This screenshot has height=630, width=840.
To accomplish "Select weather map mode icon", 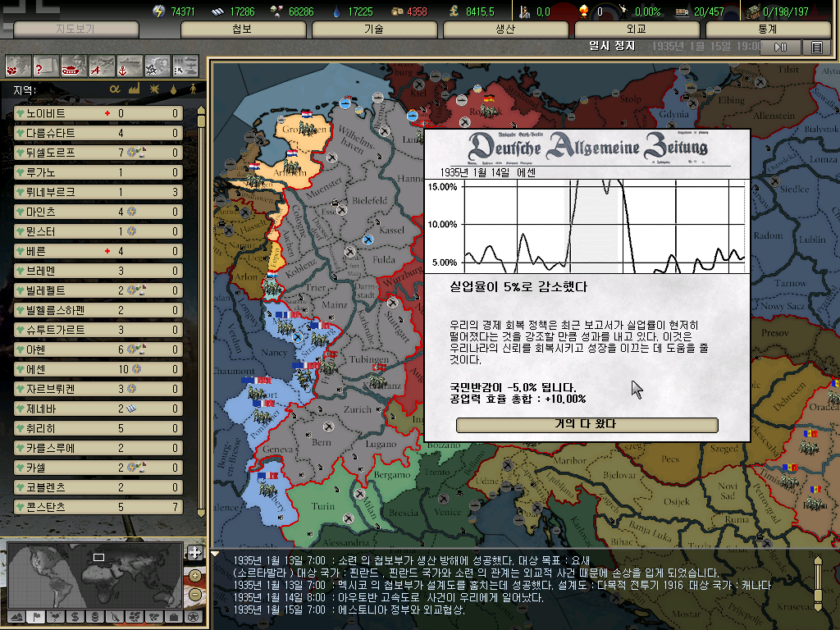I will coord(56,617).
